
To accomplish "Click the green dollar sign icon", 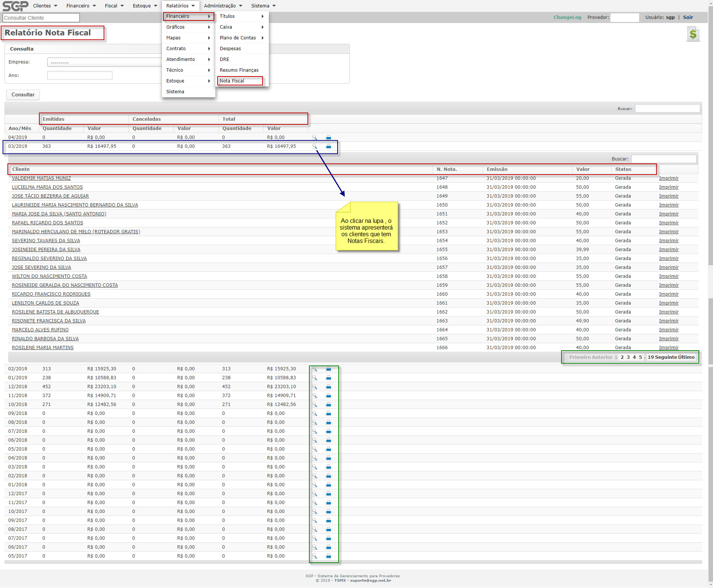I will click(x=693, y=34).
